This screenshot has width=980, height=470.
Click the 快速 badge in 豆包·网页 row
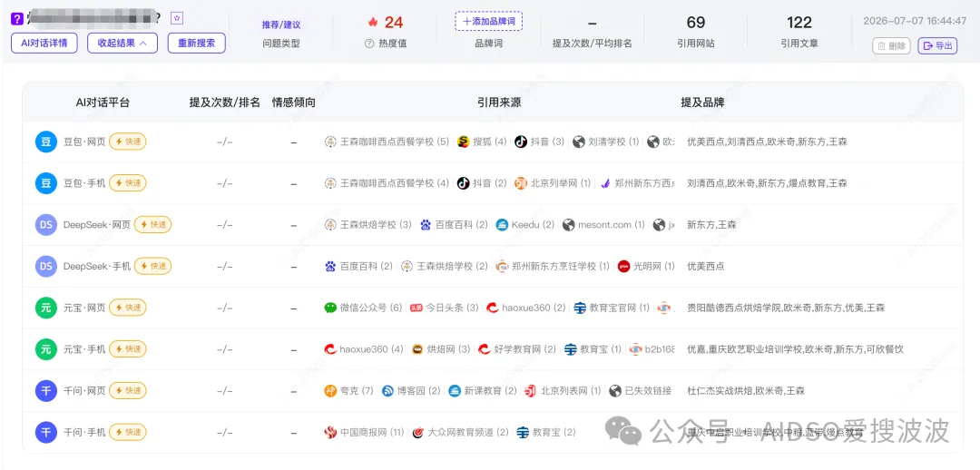pos(128,142)
